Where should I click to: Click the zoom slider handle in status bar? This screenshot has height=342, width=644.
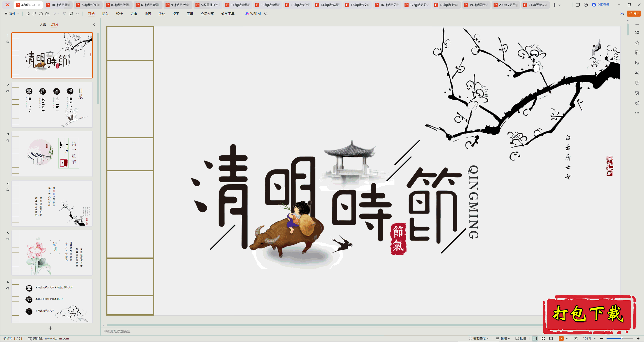coord(622,338)
